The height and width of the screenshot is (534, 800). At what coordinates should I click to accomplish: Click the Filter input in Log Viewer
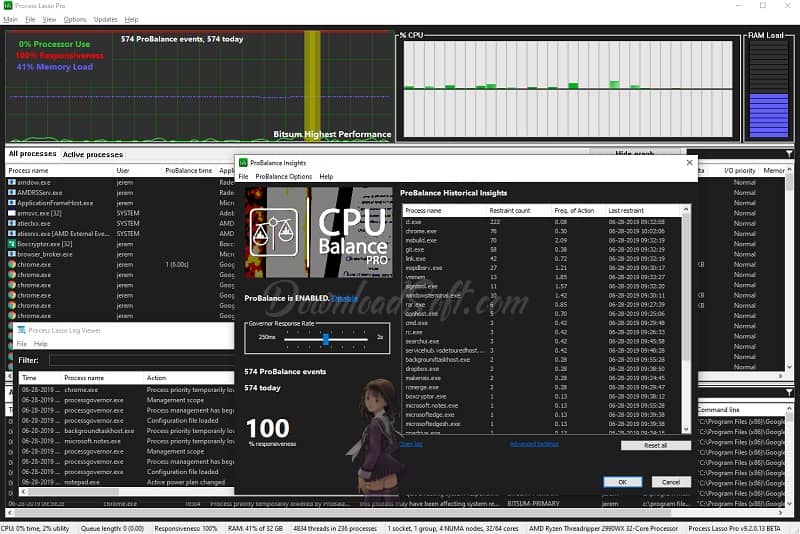141,360
